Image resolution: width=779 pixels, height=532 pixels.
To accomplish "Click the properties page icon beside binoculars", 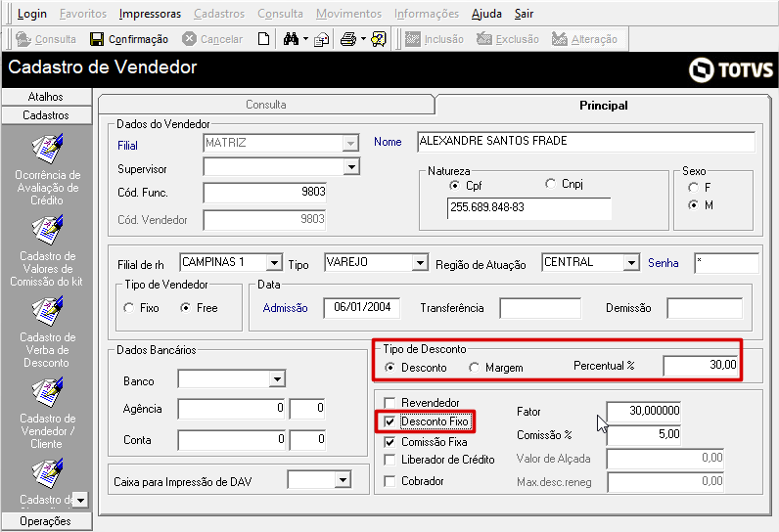I will pyautogui.click(x=321, y=39).
